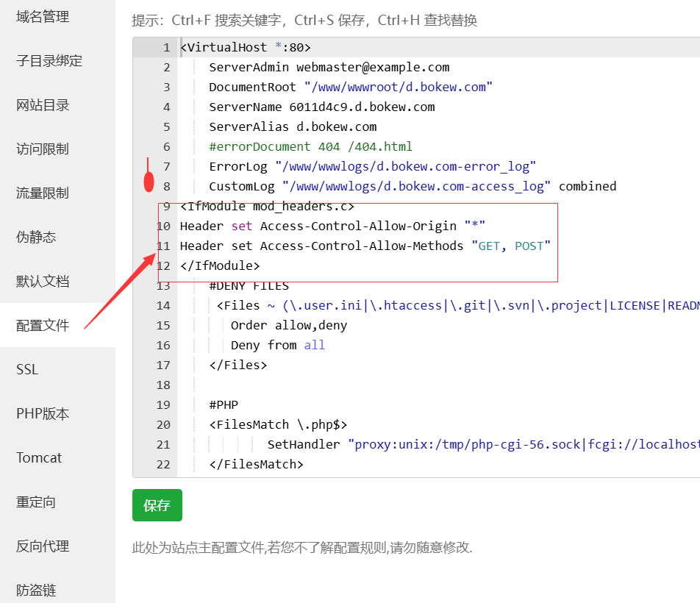Image resolution: width=700 pixels, height=603 pixels.
Task: Click the green 保存 button
Action: (x=157, y=506)
